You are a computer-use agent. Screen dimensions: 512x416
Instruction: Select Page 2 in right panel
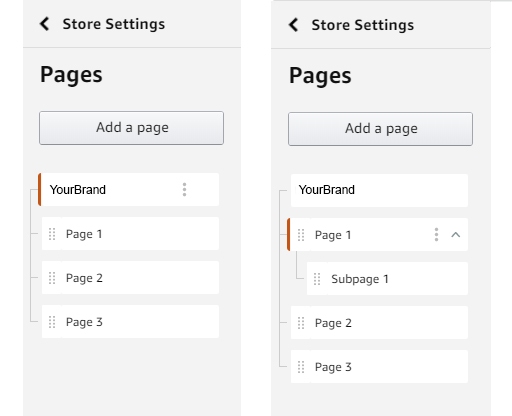(379, 323)
